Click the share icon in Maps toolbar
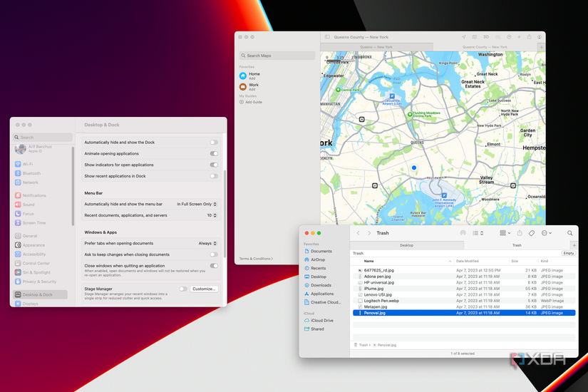This screenshot has width=588, height=392. (529, 37)
